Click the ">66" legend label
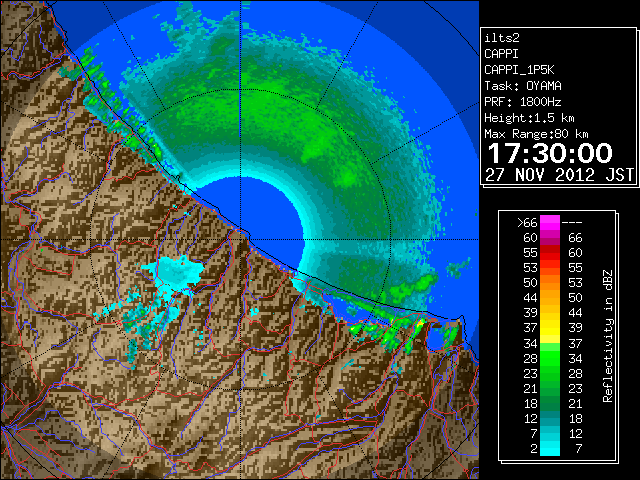 point(527,223)
